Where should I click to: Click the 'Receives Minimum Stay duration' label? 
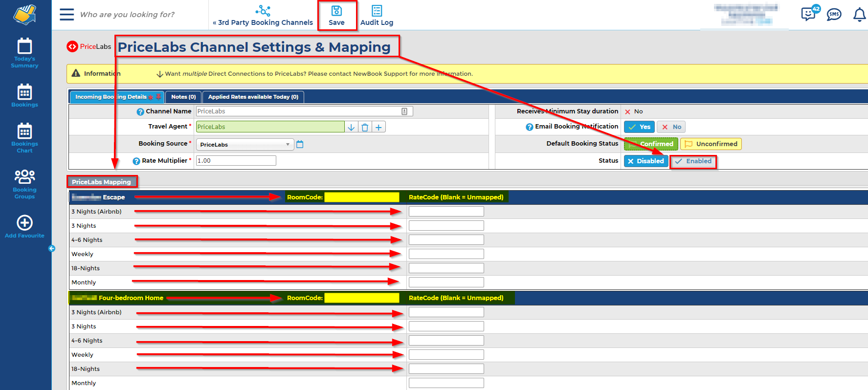coord(567,111)
